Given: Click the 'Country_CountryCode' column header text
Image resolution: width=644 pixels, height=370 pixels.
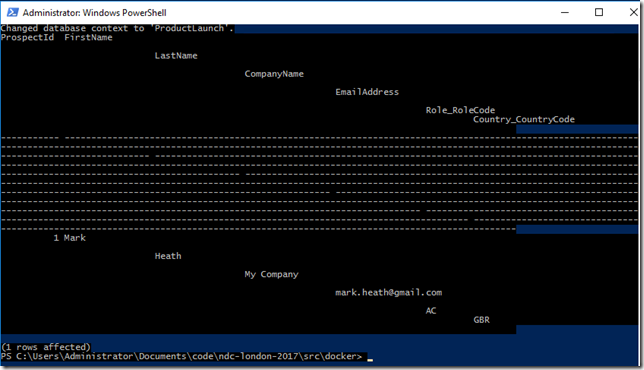Looking at the screenshot, I should coord(524,119).
